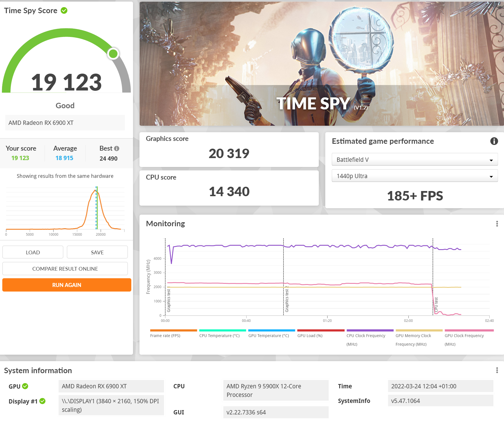Click the Good rating label
The height and width of the screenshot is (425, 504).
(65, 106)
